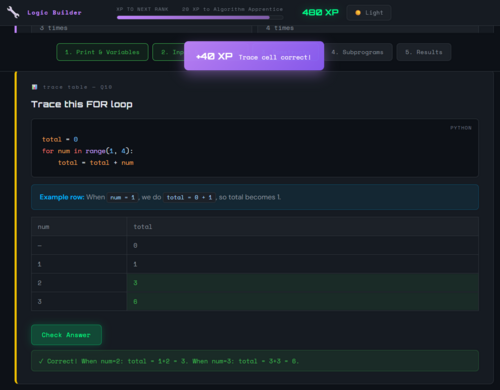The height and width of the screenshot is (390, 500).
Task: Click the '3 times' option above
Action: [x=141, y=28]
